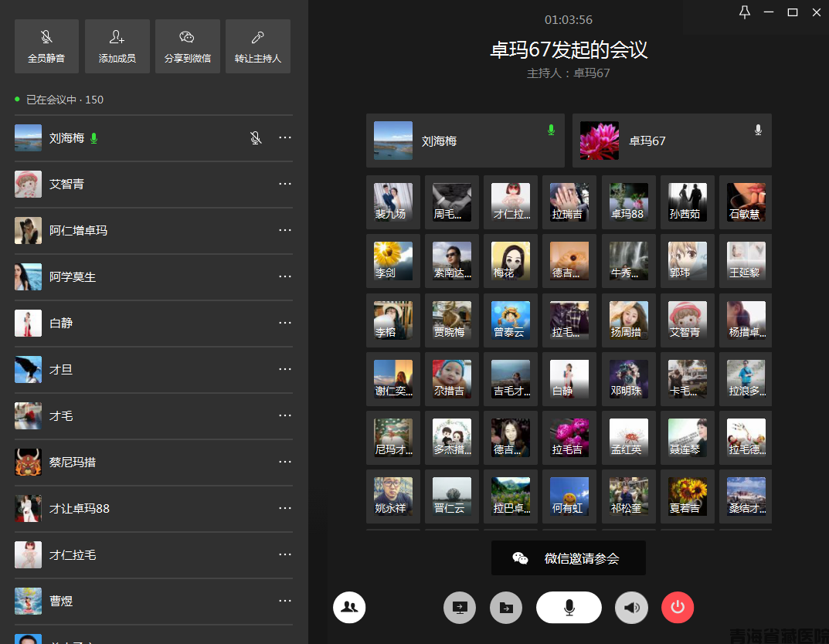Start screen sharing from bottom toolbar

[460, 608]
